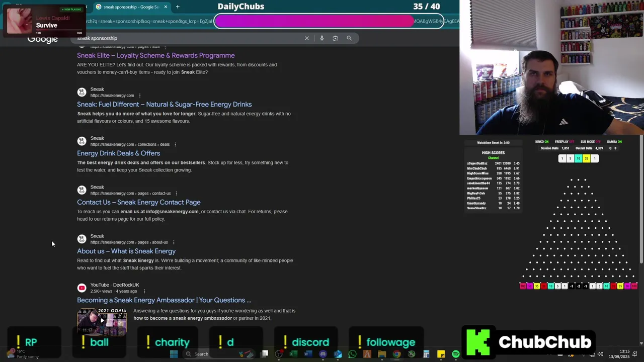Select the 'sneak sponsorship - Google Search' tab
Viewport: 644px width, 362px height.
pyautogui.click(x=131, y=7)
